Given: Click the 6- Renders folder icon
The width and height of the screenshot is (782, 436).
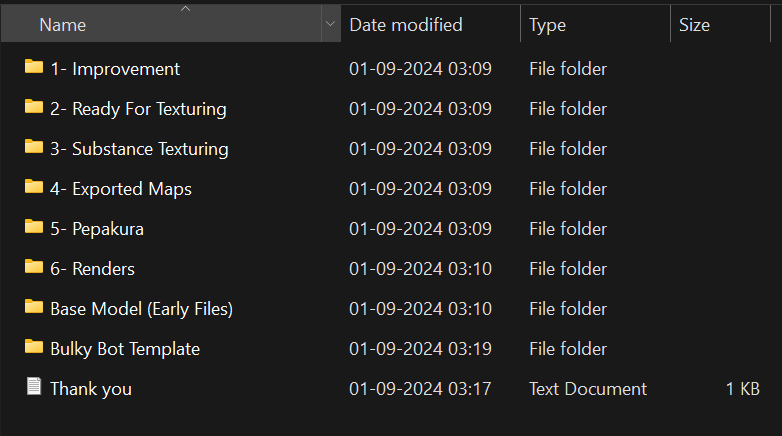Looking at the screenshot, I should (x=34, y=268).
